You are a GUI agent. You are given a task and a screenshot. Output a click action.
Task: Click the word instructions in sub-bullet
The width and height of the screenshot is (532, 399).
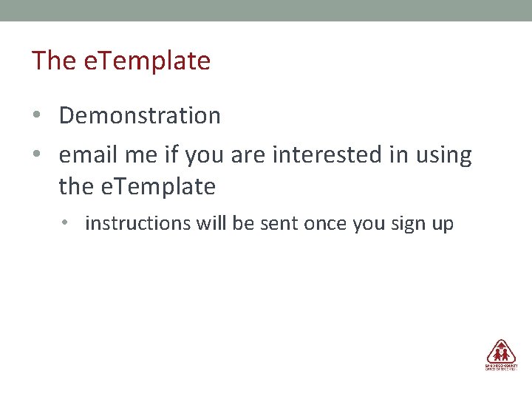click(x=137, y=223)
